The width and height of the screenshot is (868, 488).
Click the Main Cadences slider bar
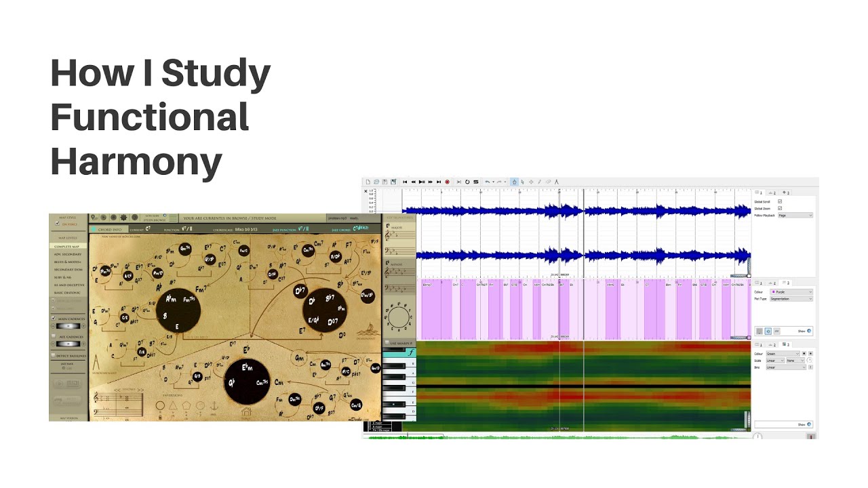[68, 326]
